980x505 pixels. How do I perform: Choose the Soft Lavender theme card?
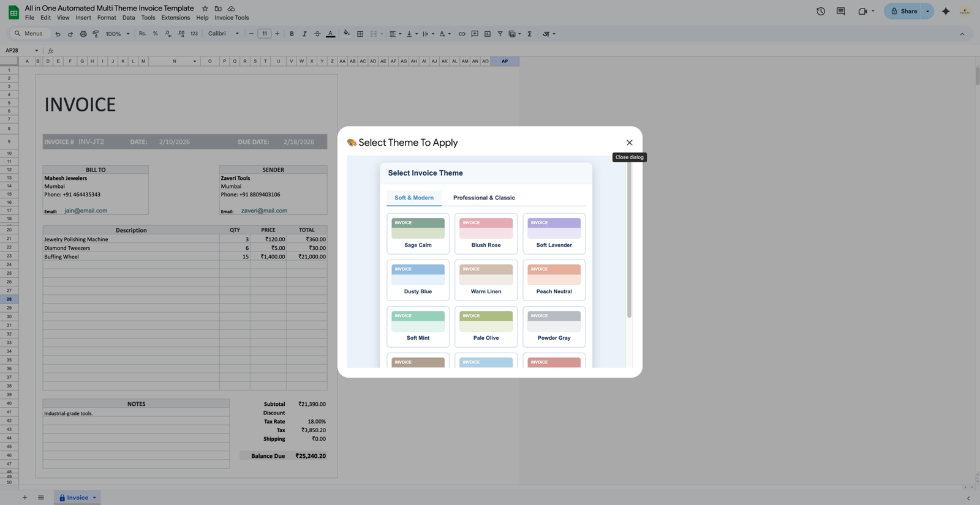coord(554,233)
